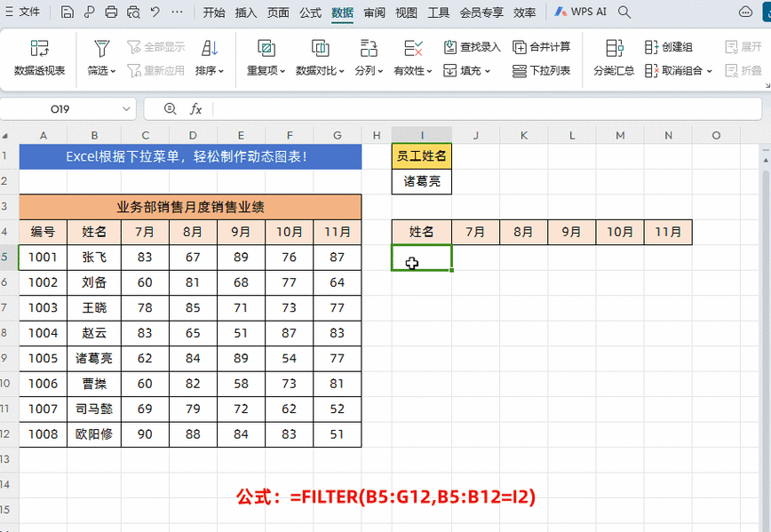Screen dimensions: 771x532
Task: Click the cloud chat icon at top right
Action: pyautogui.click(x=745, y=12)
